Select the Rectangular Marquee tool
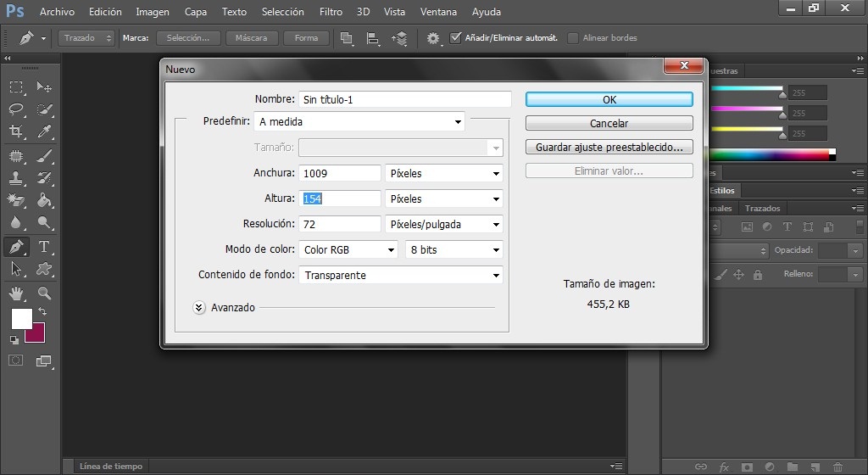 coord(16,87)
